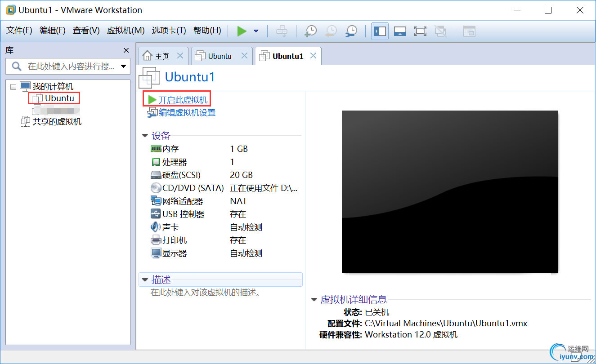
Task: Close the Ubuntu1 tab
Action: click(314, 56)
